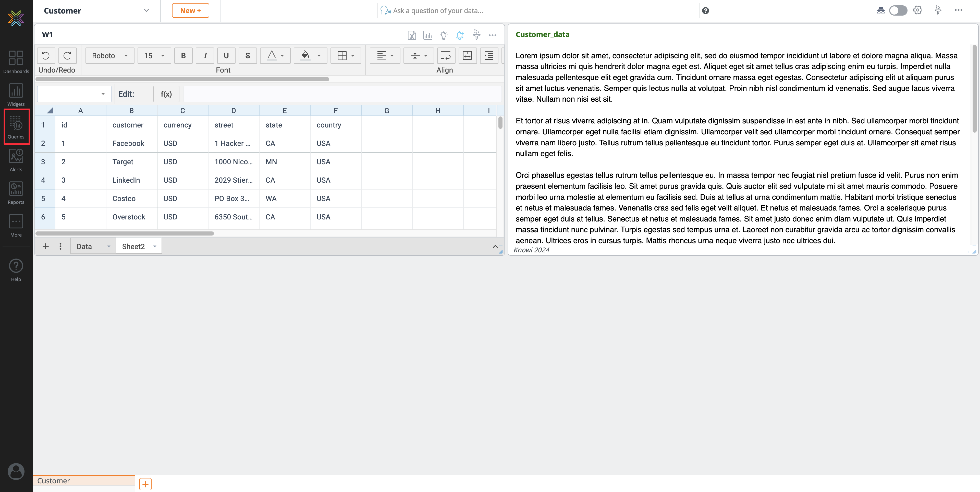Click the chart icon in W1 header

coord(428,35)
